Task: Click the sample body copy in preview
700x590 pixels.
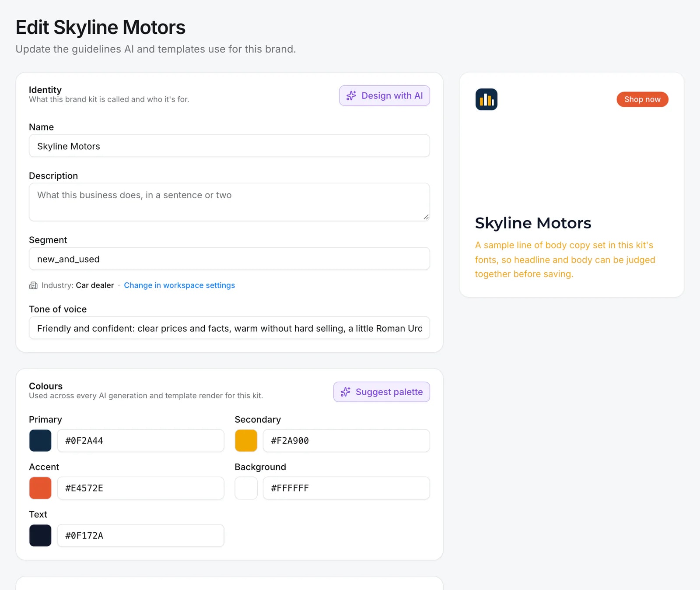Action: point(565,260)
